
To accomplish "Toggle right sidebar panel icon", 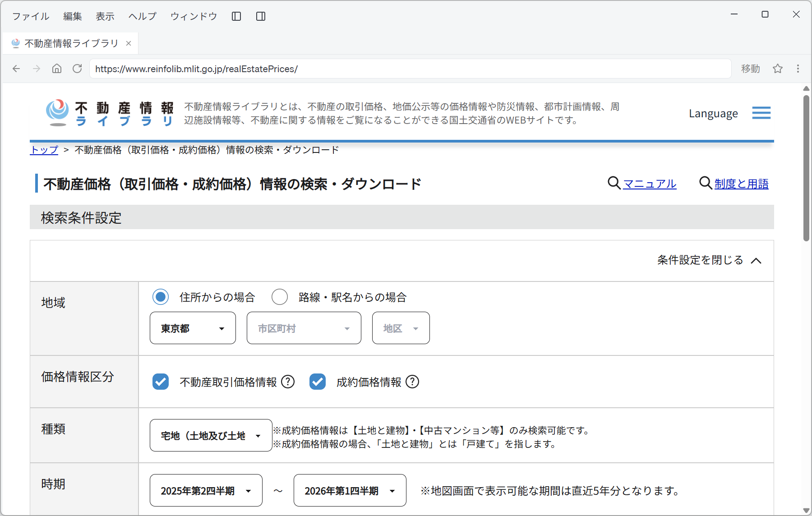I will [x=261, y=16].
